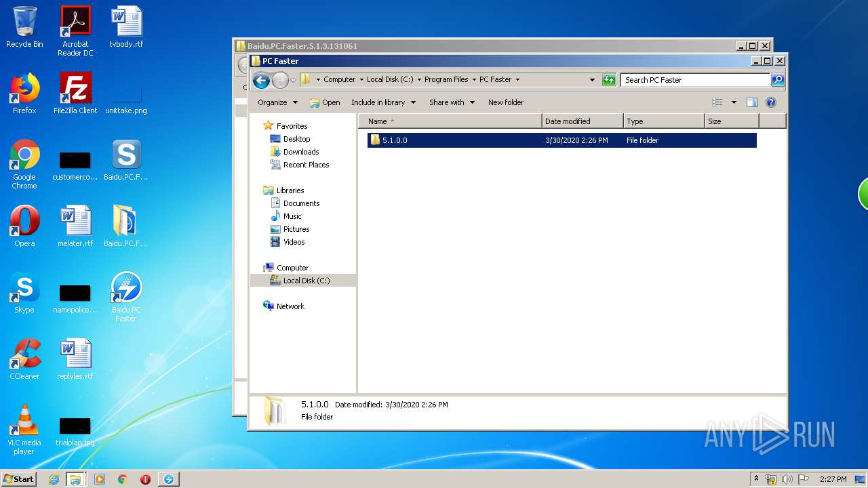
Task: Open recent pages dropdown beside forward button
Action: (x=293, y=81)
